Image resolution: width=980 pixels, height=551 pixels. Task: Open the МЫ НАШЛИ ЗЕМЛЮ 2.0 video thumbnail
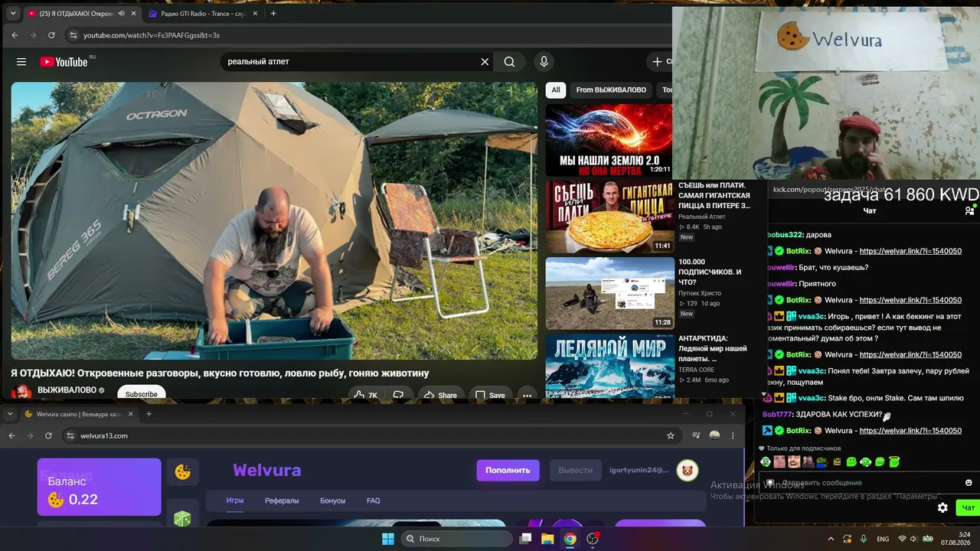pyautogui.click(x=609, y=141)
